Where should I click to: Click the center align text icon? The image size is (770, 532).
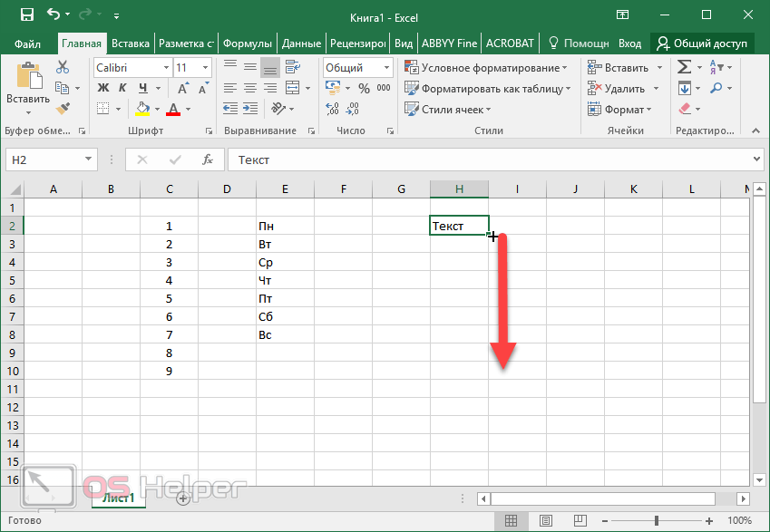(x=250, y=88)
